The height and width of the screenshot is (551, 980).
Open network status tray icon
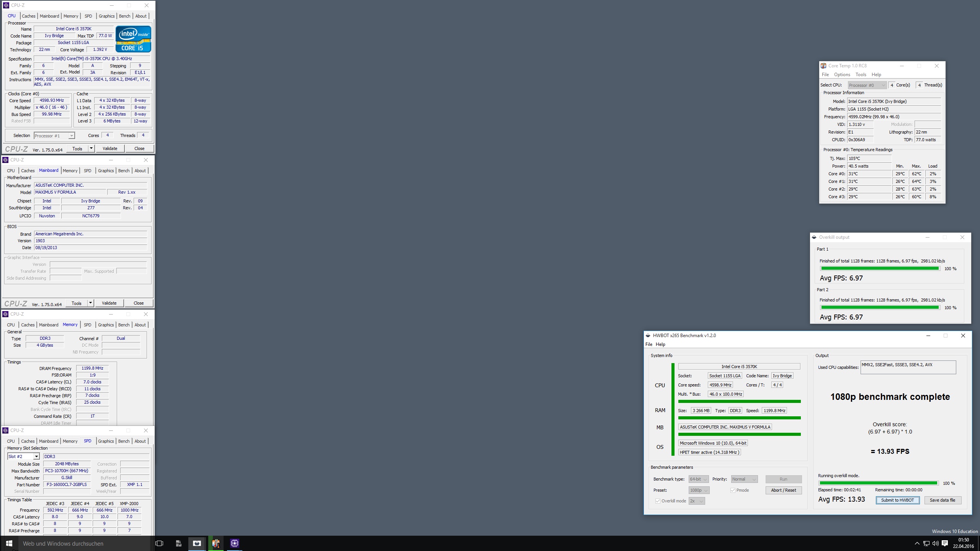pyautogui.click(x=926, y=543)
